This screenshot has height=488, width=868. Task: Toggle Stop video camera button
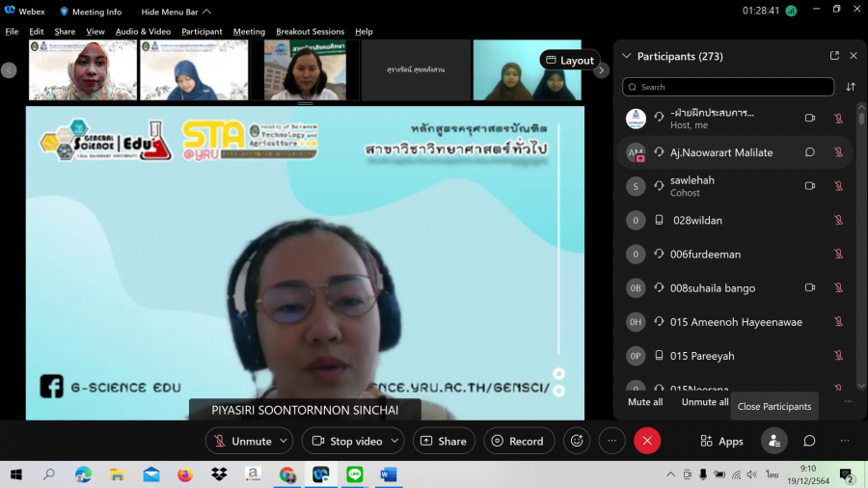(x=346, y=441)
